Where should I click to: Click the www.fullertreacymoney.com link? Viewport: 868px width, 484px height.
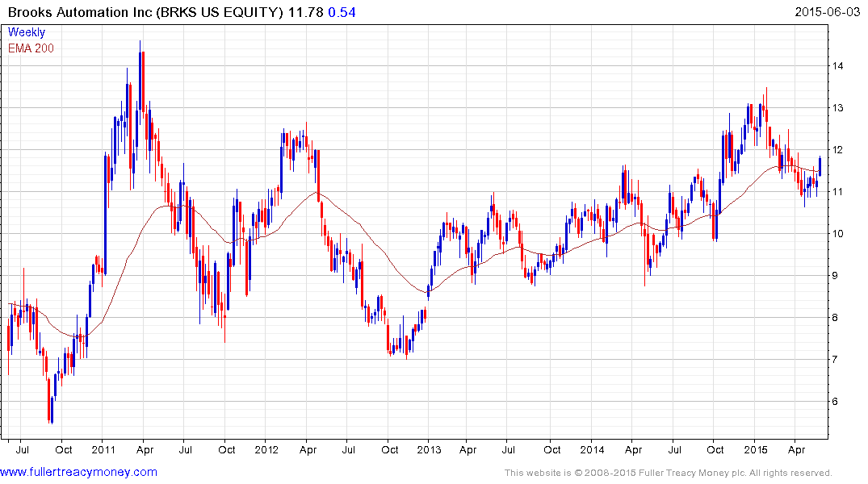point(78,472)
